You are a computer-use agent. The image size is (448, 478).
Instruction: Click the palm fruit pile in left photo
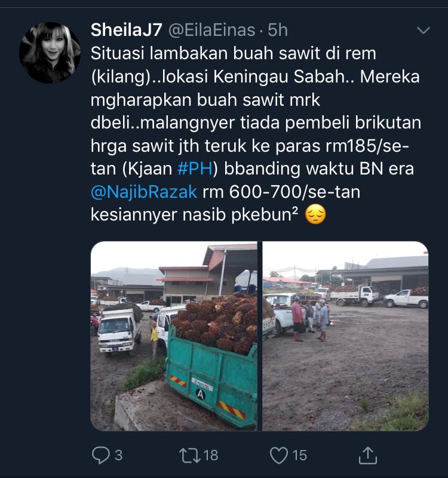pyautogui.click(x=215, y=323)
